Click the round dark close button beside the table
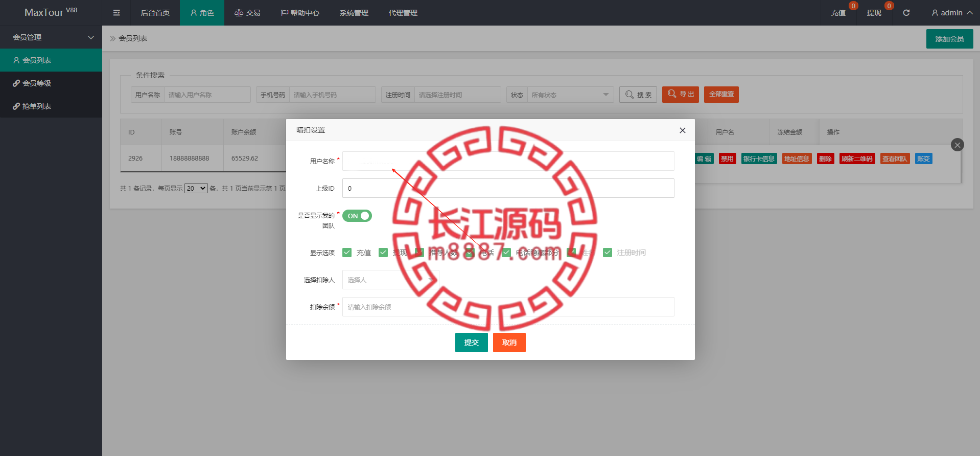980x456 pixels. (957, 145)
